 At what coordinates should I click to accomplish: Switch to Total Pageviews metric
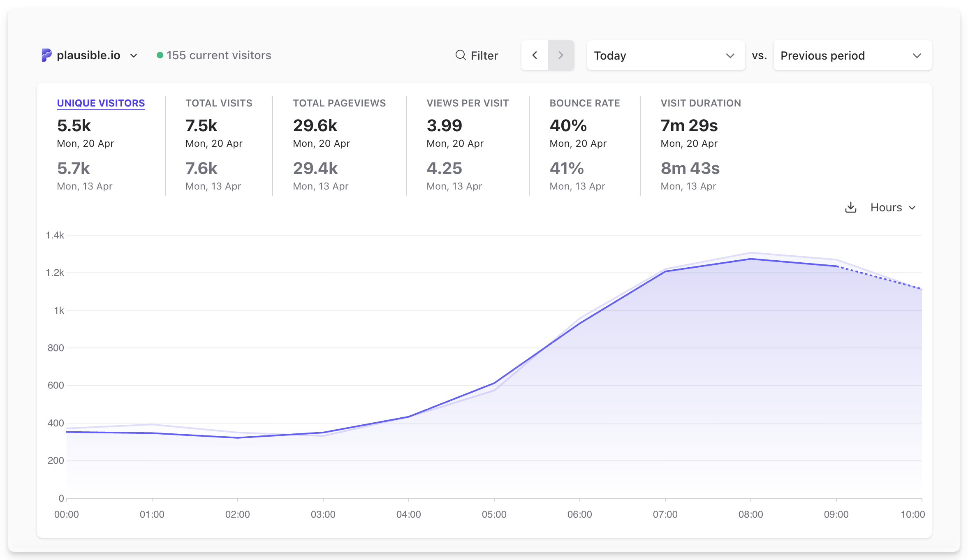(339, 103)
